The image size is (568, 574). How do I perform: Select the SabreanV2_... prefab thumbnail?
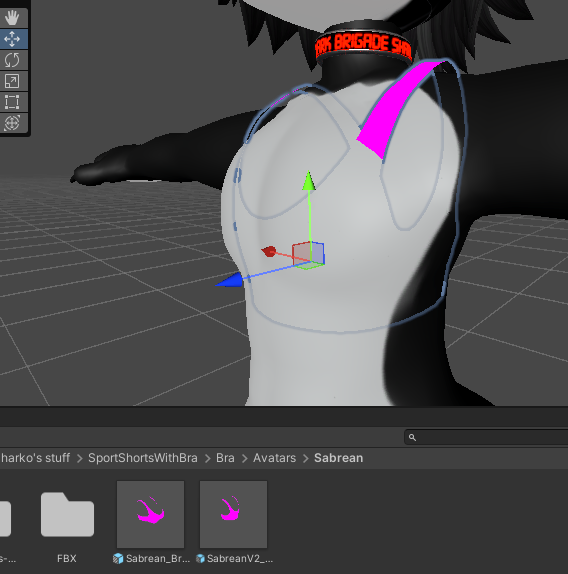click(233, 514)
